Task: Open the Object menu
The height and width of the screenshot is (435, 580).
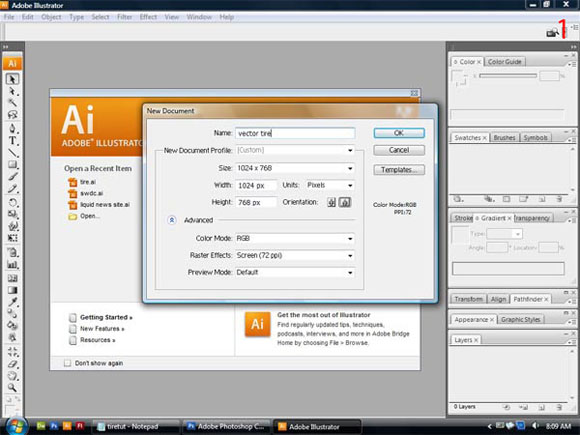Action: (51, 17)
